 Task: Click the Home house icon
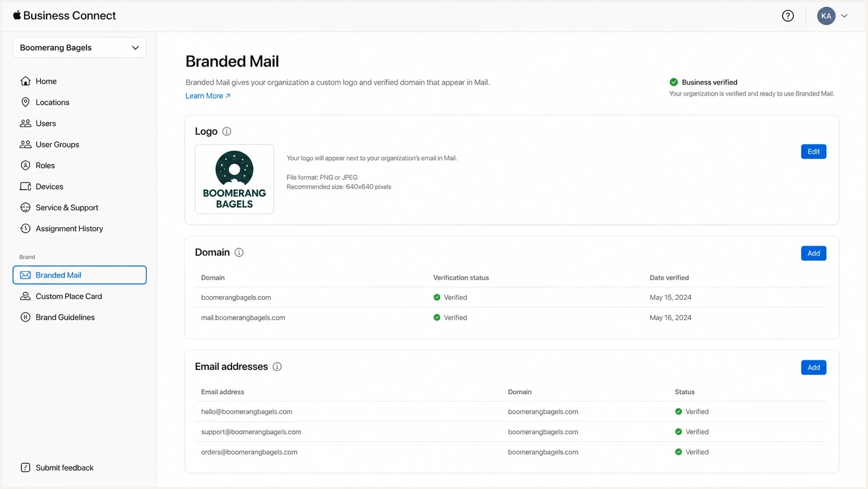tap(25, 81)
